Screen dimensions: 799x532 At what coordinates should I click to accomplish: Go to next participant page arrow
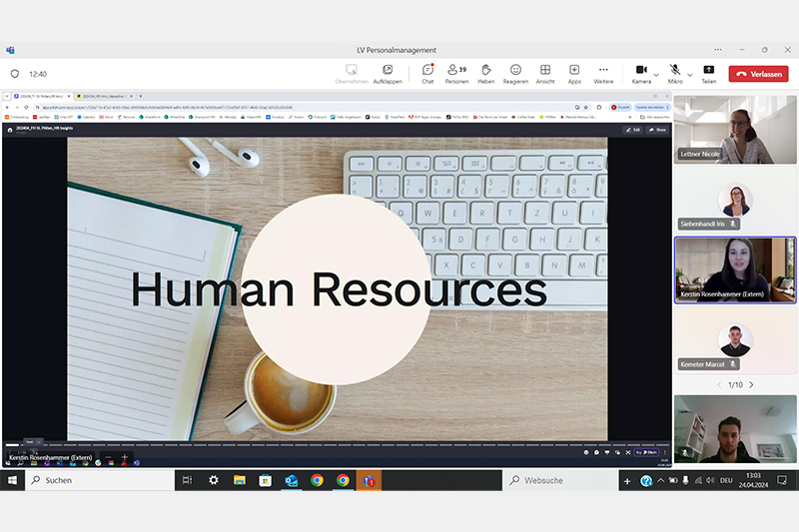pyautogui.click(x=751, y=384)
